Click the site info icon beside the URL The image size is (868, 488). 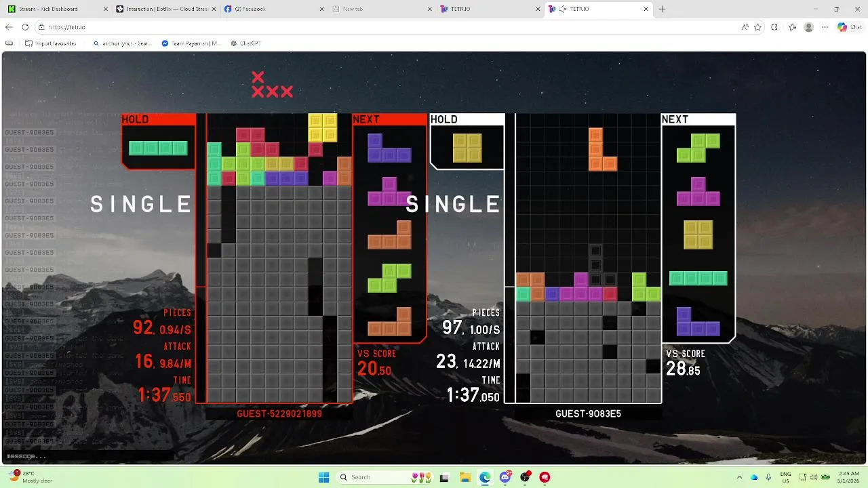pos(41,27)
